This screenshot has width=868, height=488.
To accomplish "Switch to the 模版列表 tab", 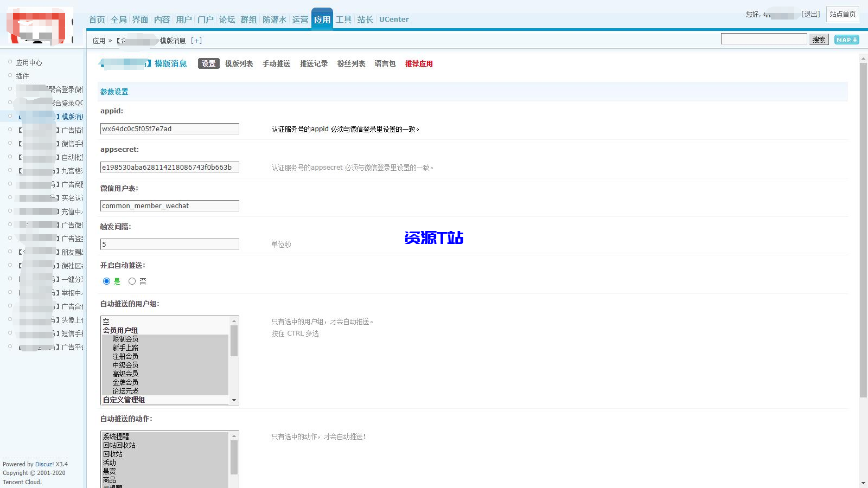I will click(x=239, y=63).
